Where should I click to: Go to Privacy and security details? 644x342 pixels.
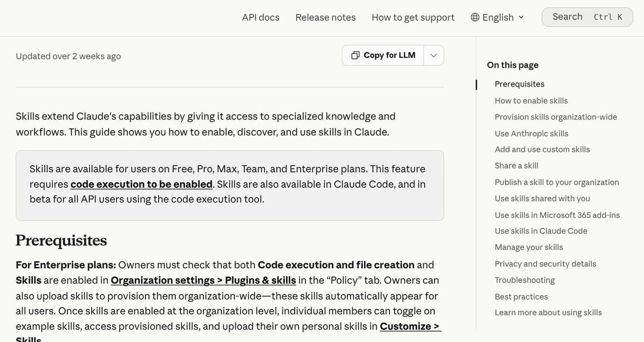click(546, 264)
